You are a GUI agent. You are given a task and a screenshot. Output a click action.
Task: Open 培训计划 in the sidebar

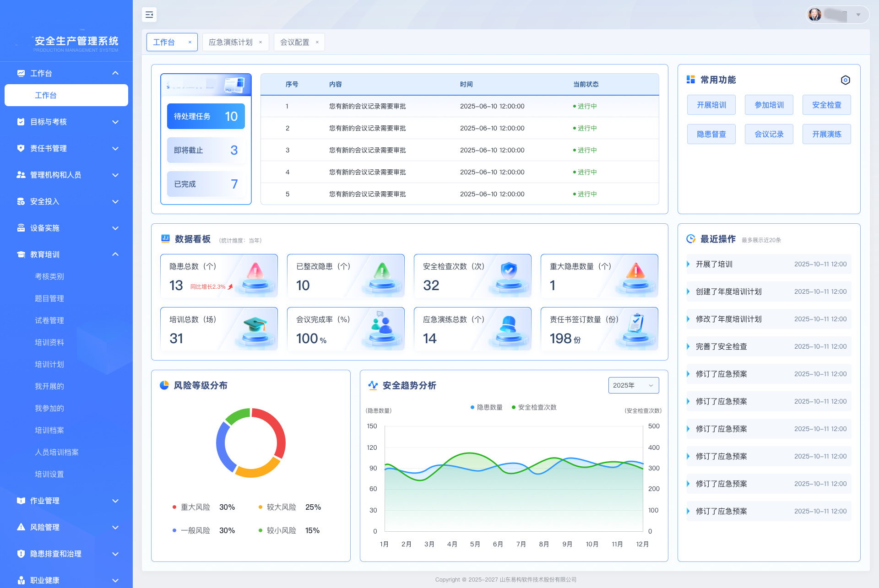[49, 364]
